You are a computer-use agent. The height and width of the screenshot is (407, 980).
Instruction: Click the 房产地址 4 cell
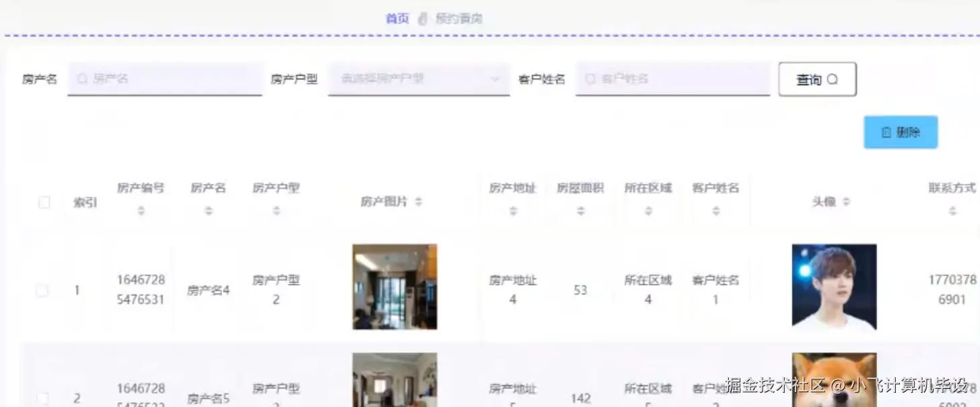[x=513, y=290]
